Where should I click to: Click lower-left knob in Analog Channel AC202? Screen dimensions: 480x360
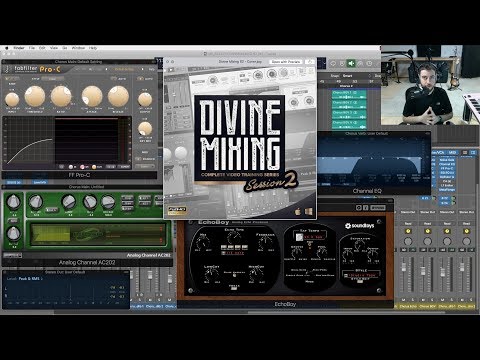pos(14,233)
